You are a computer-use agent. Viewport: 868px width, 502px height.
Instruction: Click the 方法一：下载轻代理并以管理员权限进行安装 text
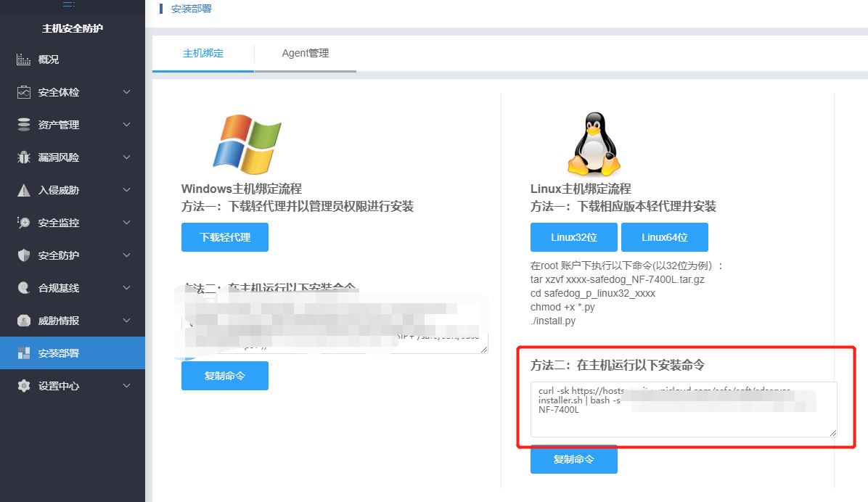pyautogui.click(x=298, y=207)
